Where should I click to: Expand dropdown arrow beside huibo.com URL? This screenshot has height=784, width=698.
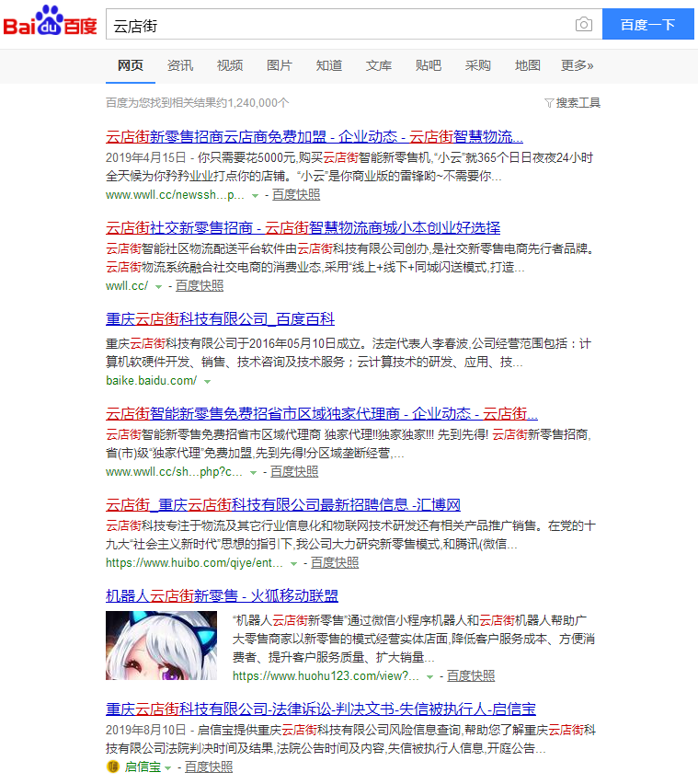point(293,563)
